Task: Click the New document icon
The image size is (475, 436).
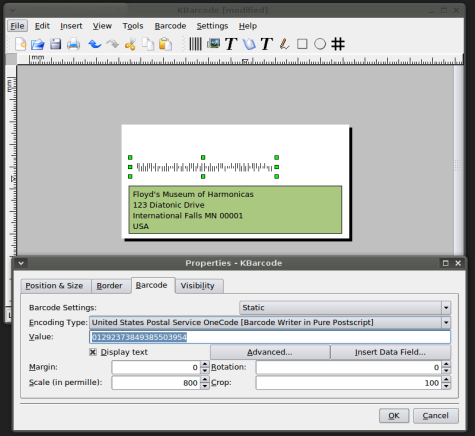Action: tap(20, 44)
